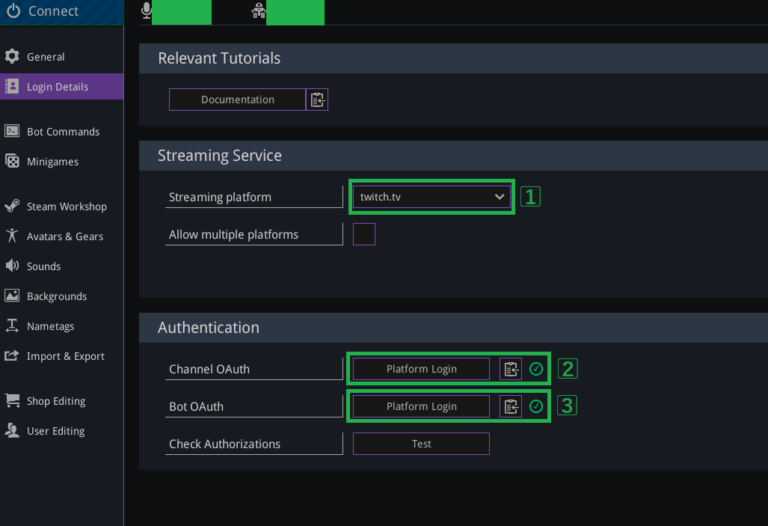The image size is (768, 526).
Task: Open Steam Workshop from the sidebar
Action: (66, 207)
